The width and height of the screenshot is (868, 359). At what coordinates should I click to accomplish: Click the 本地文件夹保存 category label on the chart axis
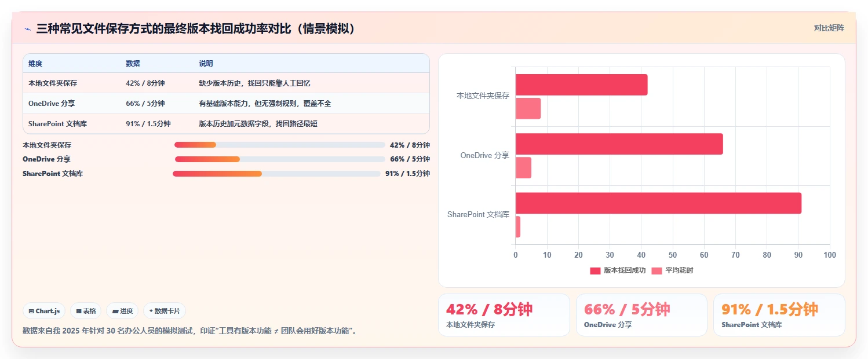point(483,96)
